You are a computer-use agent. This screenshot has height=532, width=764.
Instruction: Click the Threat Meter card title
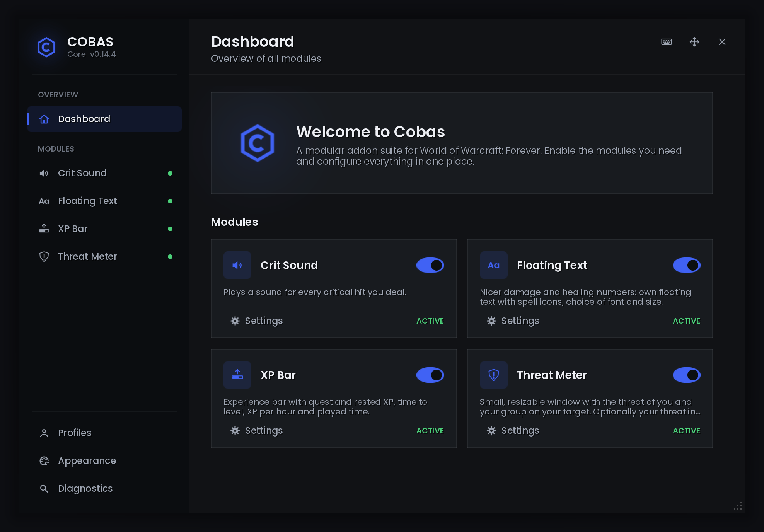(x=552, y=375)
